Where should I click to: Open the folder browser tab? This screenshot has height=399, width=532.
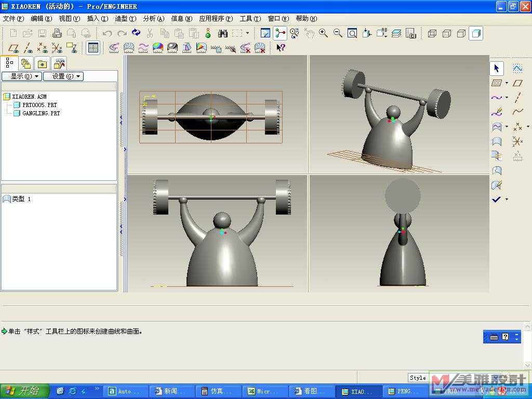(26, 63)
